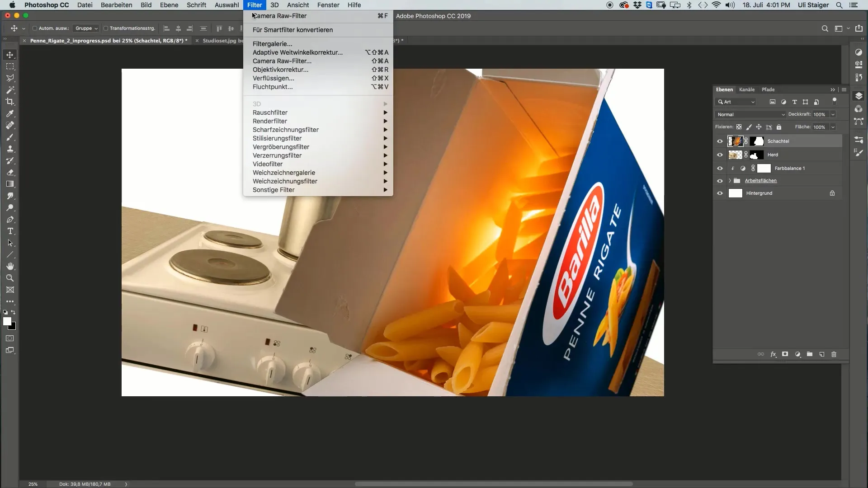Screen dimensions: 868x488
Task: Open the Deckkraft opacity dropdown arrow
Action: (x=833, y=114)
